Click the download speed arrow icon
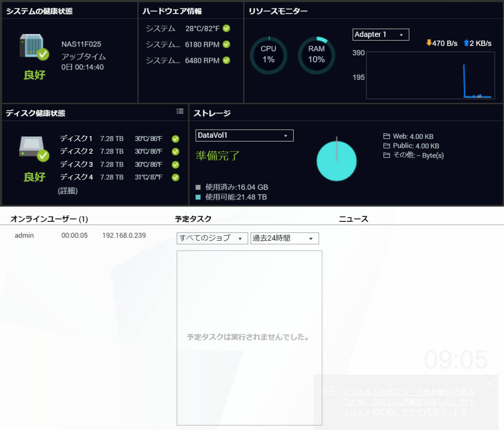 429,43
